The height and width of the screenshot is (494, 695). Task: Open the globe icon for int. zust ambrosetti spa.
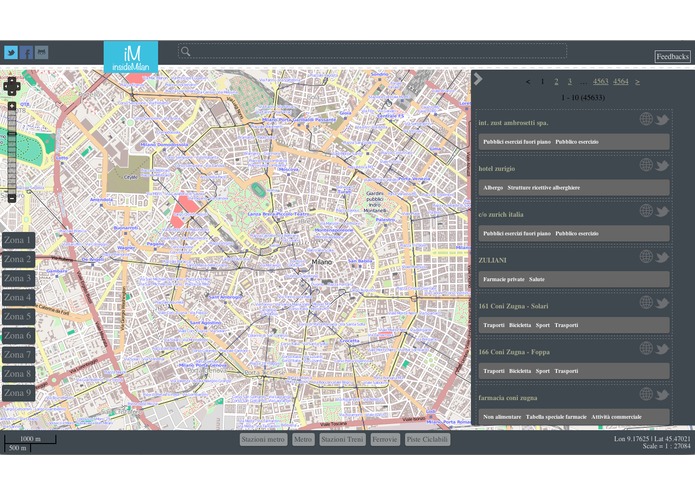646,119
